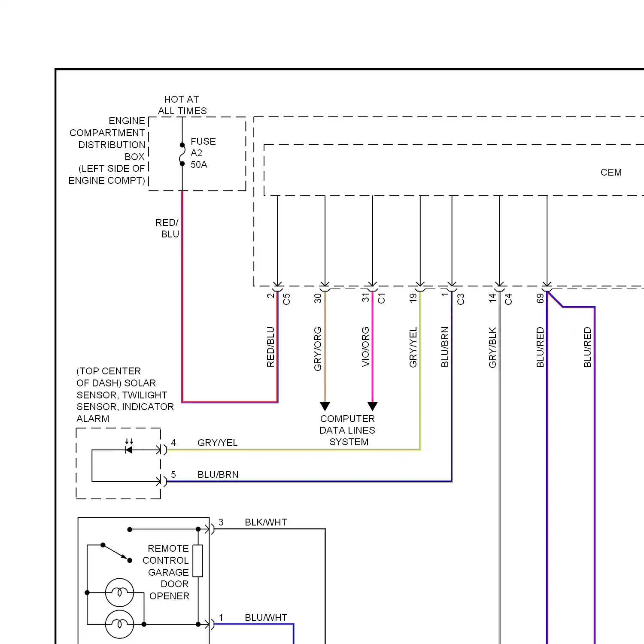The height and width of the screenshot is (644, 644).
Task: Select connector label C5
Action: tap(286, 299)
